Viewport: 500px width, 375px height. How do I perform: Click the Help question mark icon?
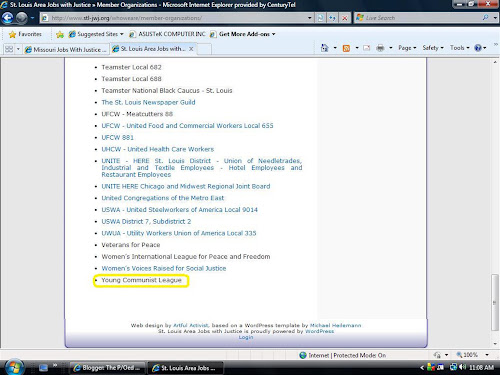click(x=478, y=48)
